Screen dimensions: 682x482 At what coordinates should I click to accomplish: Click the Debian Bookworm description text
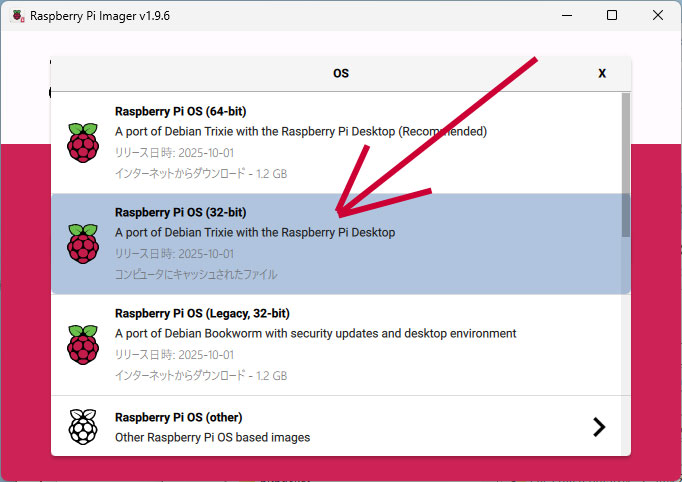tap(315, 333)
